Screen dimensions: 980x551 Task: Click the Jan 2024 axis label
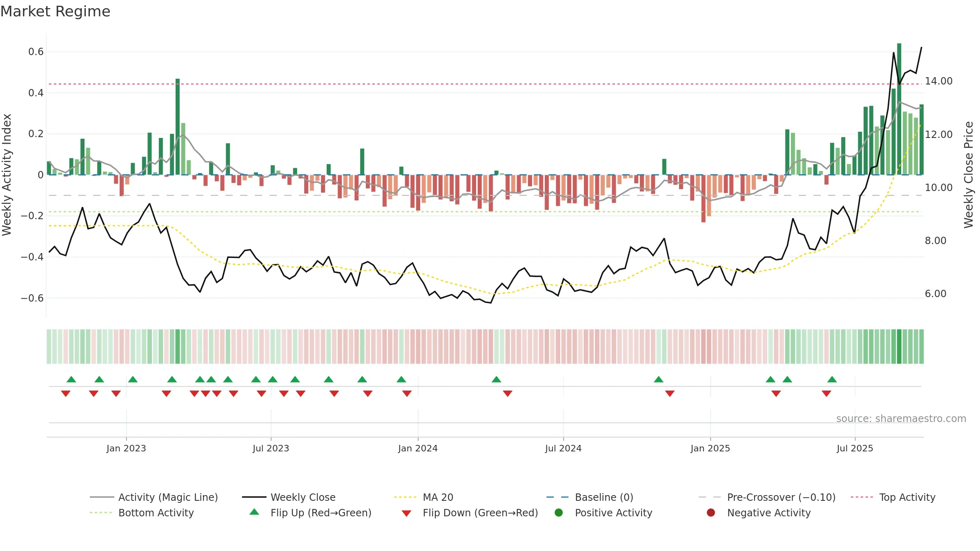tap(418, 448)
